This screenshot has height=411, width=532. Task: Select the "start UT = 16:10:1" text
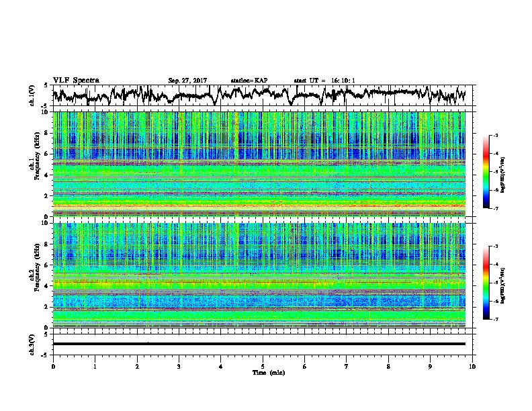324,81
